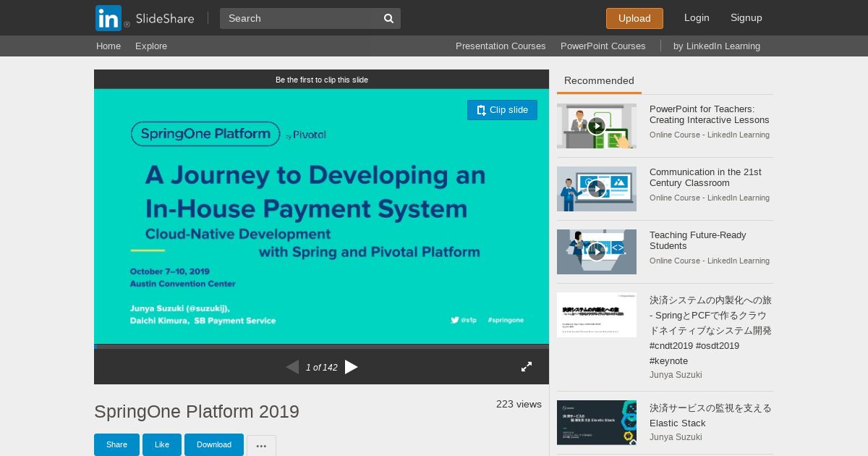Click the main presentation slide image
This screenshot has height=456, width=868.
click(x=321, y=216)
